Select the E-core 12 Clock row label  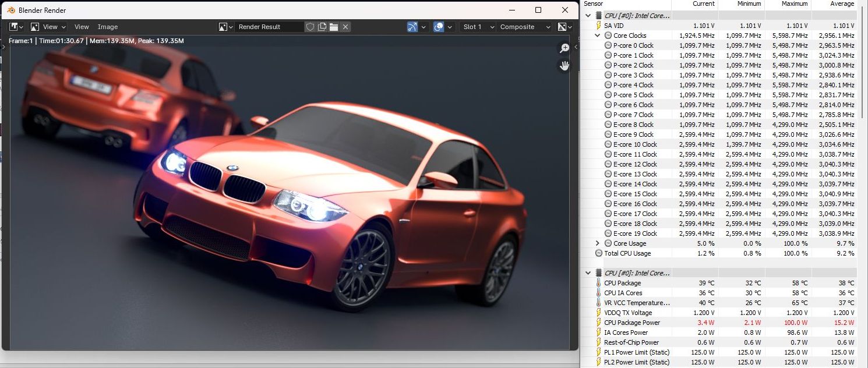(635, 164)
